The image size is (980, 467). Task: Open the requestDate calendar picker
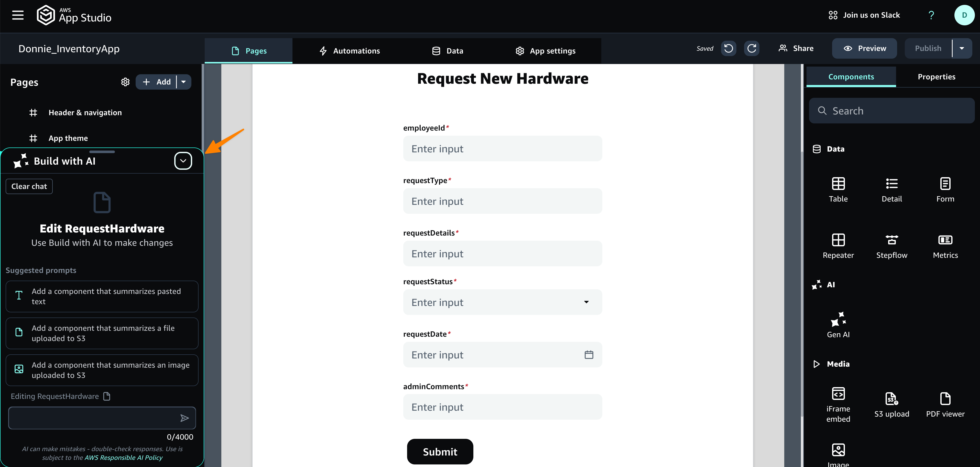(x=589, y=355)
